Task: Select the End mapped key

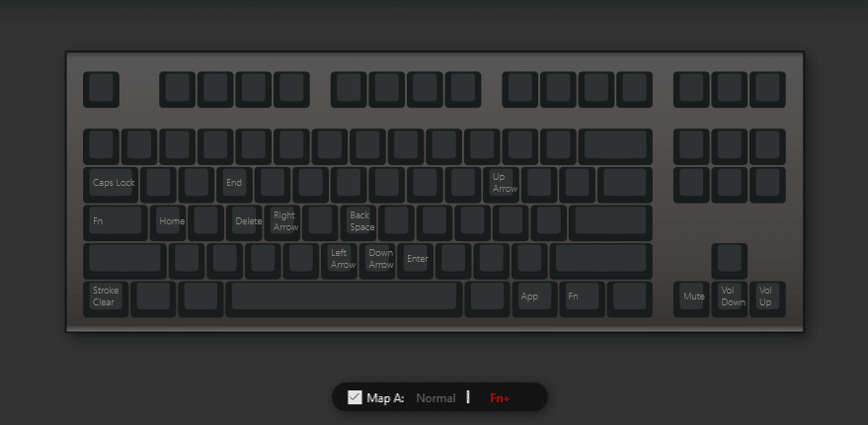Action: click(234, 185)
